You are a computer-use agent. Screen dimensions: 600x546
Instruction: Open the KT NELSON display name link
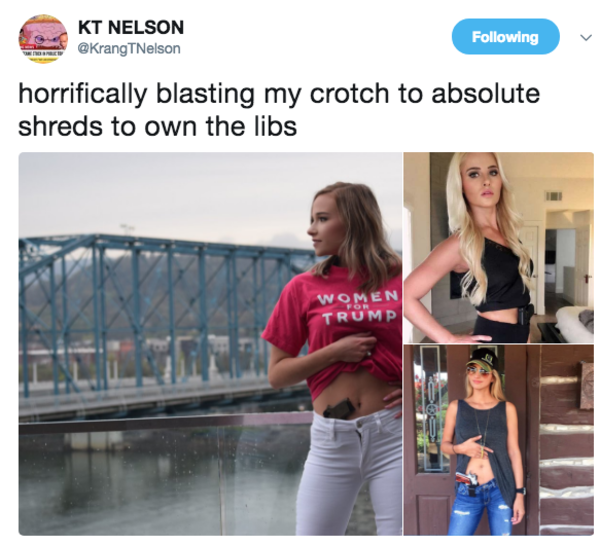coord(131,28)
